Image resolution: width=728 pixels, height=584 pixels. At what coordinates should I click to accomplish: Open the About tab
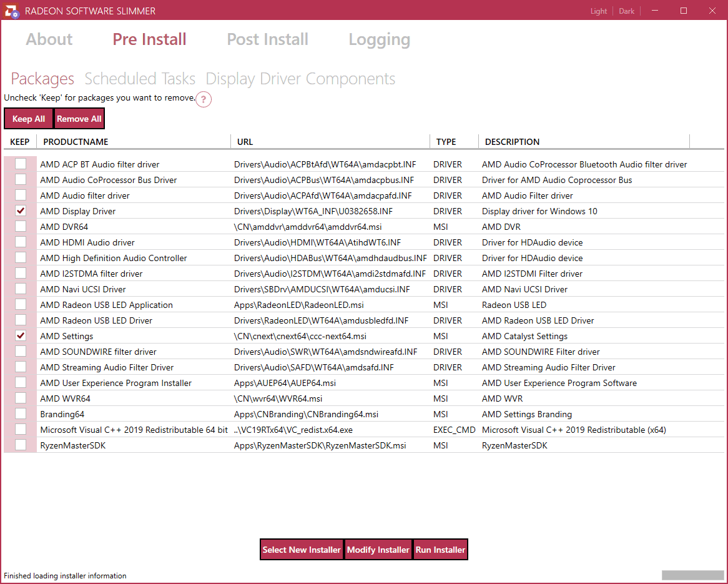coord(49,39)
